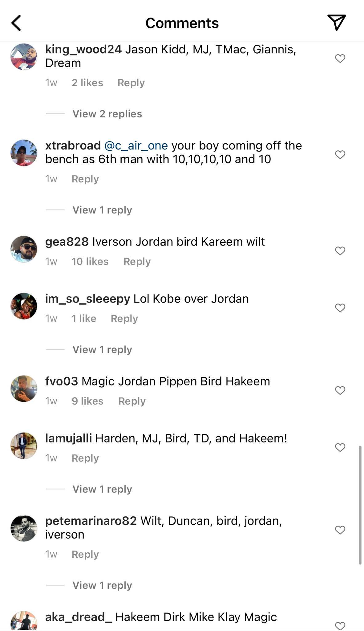
Task: Reply to fvo03's comment
Action: click(132, 401)
